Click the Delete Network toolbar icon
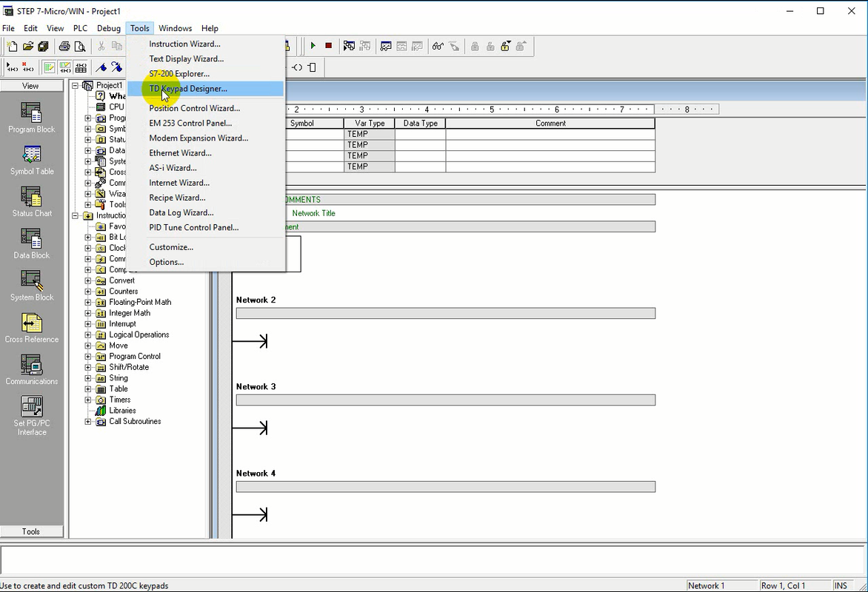The image size is (868, 592). (27, 67)
